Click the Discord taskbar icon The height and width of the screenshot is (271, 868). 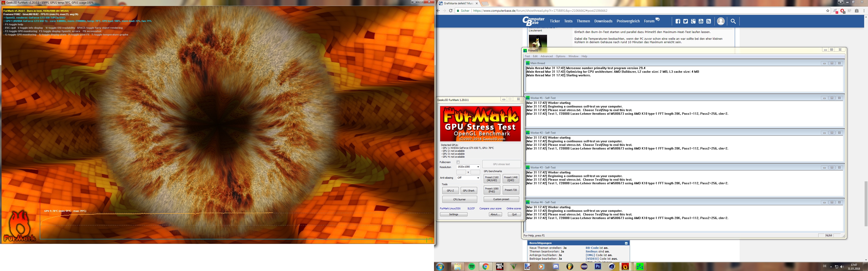click(x=556, y=267)
